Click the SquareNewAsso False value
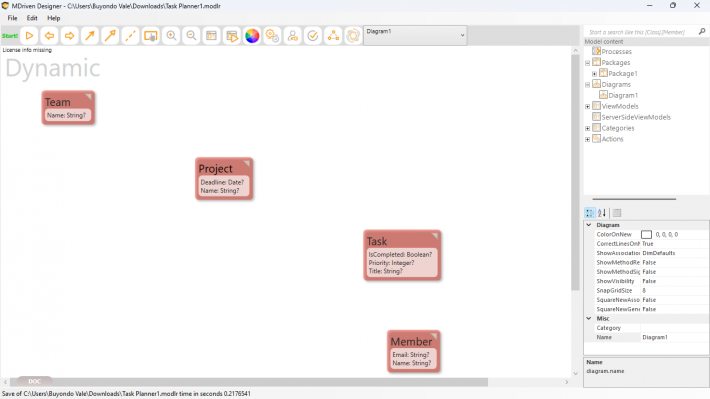This screenshot has height=399, width=710. 674,300
